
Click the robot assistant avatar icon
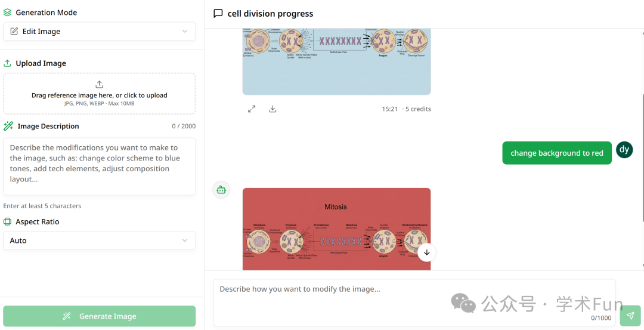pyautogui.click(x=221, y=190)
